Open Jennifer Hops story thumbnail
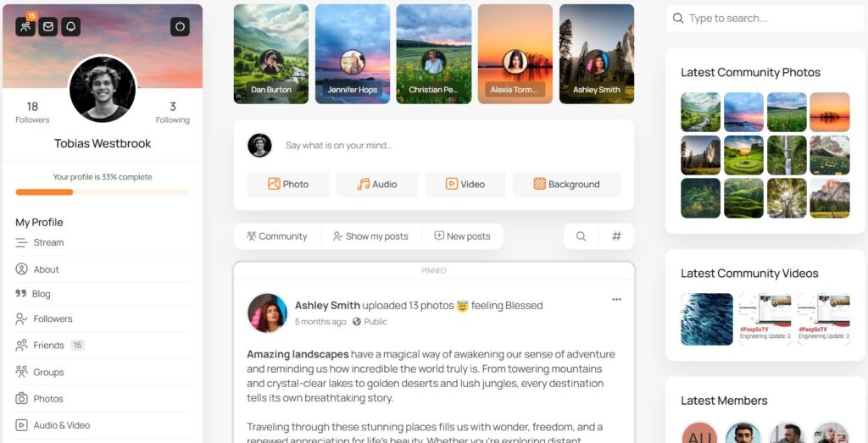Viewport: 868px width, 443px height. tap(353, 53)
